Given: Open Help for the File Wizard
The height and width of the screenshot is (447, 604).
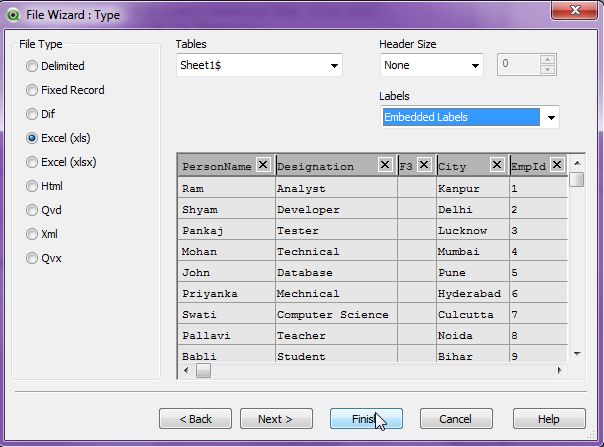Looking at the screenshot, I should click(x=549, y=419).
